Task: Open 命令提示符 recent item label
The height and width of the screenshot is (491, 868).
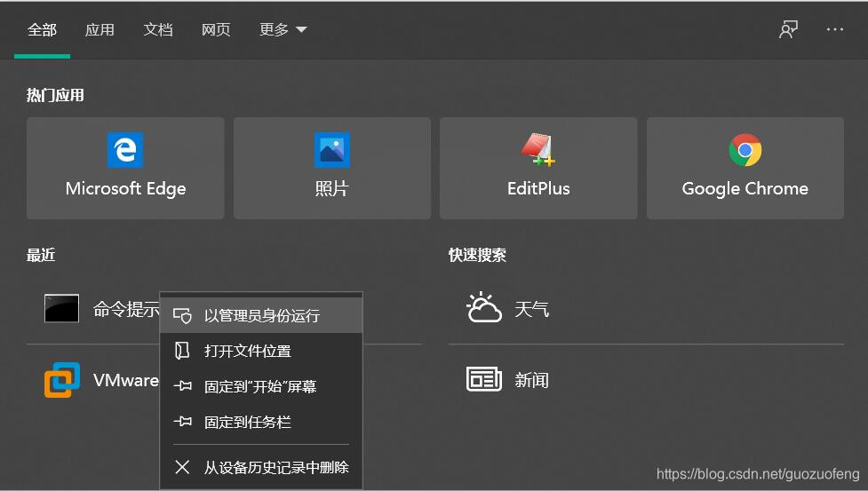Action: [126, 309]
